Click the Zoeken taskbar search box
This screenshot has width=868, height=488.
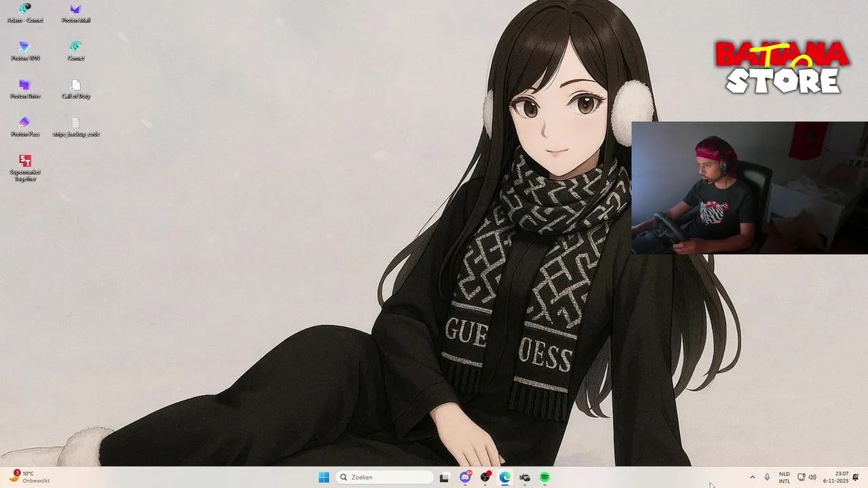[x=384, y=477]
